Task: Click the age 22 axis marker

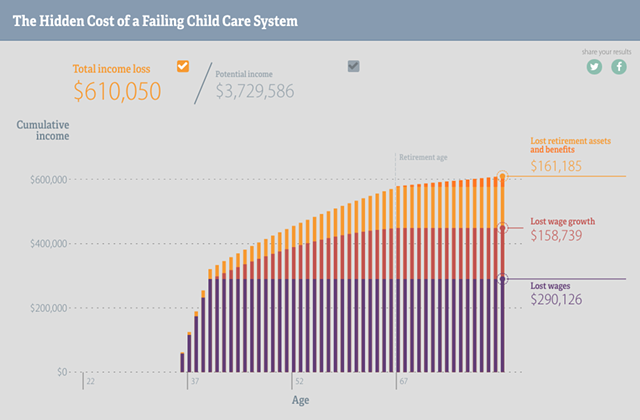Action: coord(90,381)
